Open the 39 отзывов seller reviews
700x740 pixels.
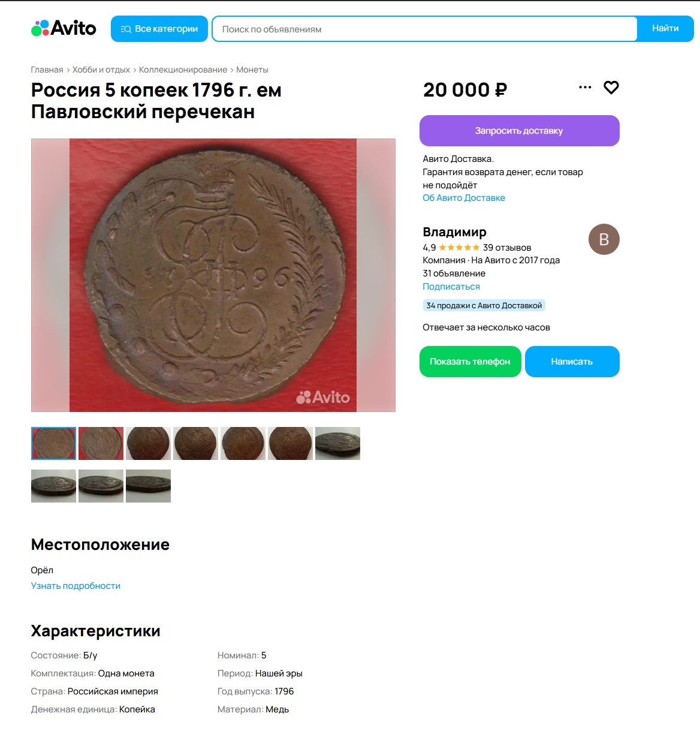pyautogui.click(x=507, y=248)
